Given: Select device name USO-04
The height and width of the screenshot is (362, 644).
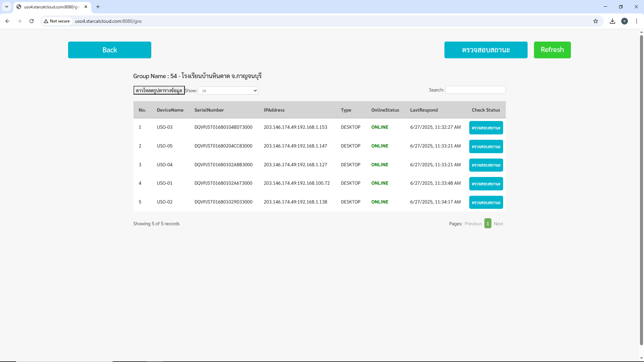Looking at the screenshot, I should click(164, 165).
